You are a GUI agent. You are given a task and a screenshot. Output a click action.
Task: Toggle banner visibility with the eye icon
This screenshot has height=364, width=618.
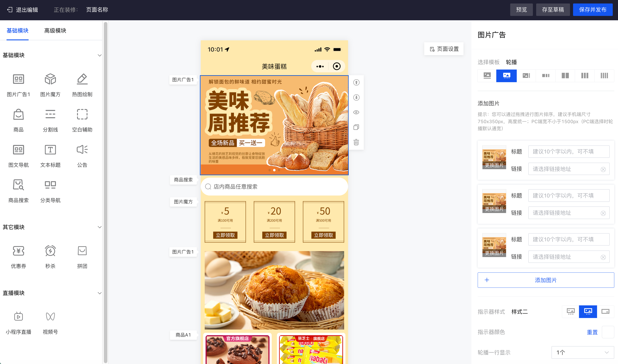356,112
